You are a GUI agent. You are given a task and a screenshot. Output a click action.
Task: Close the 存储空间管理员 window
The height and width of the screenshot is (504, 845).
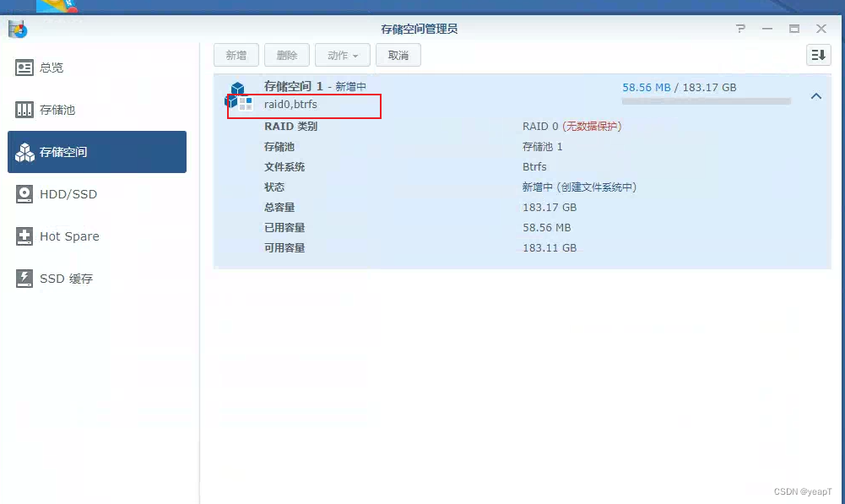[x=821, y=29]
